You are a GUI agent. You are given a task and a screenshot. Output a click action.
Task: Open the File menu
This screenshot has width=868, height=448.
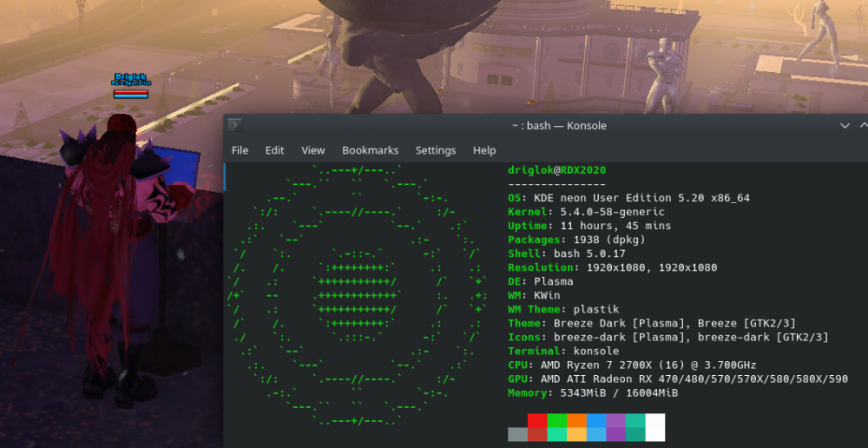tap(240, 150)
